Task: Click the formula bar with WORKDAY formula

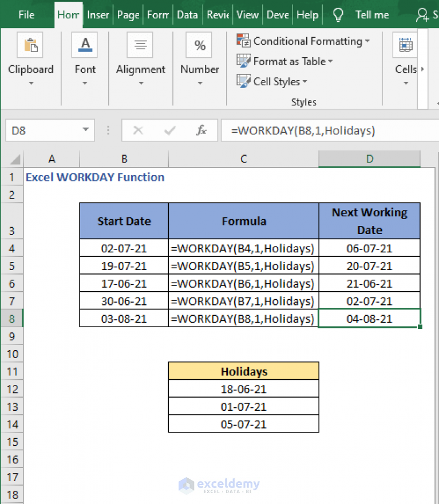Action: [x=330, y=130]
